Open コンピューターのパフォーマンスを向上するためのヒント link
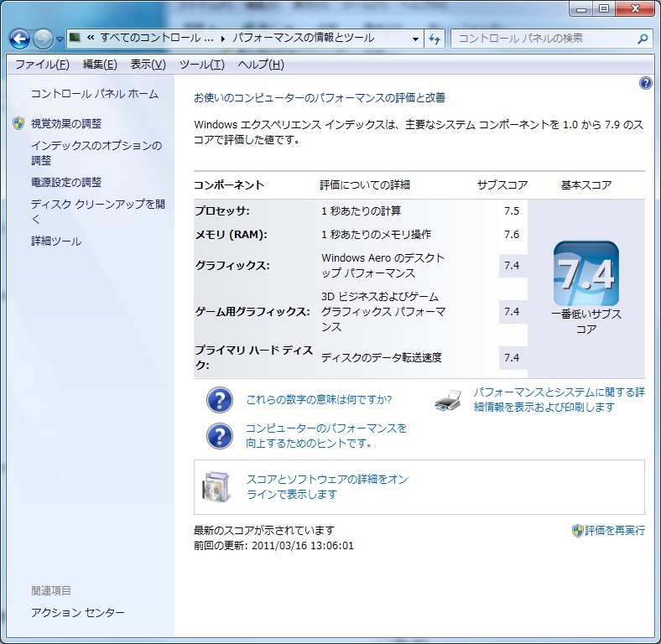This screenshot has width=661, height=644. [x=326, y=436]
